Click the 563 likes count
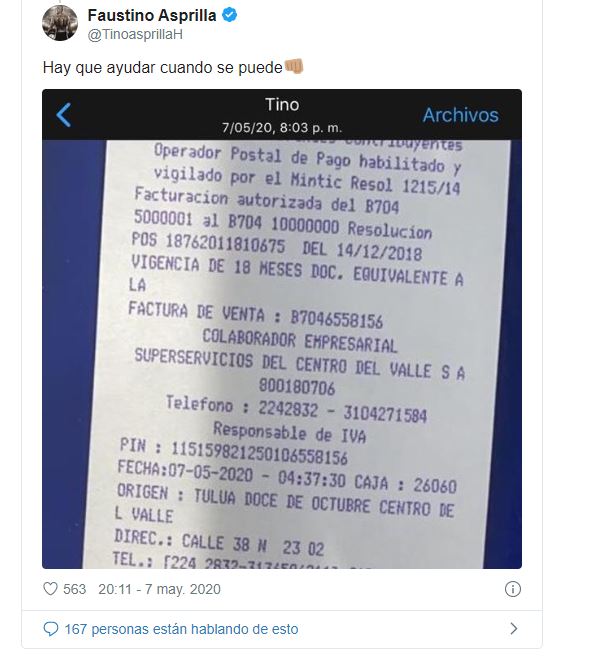The height and width of the screenshot is (658, 596). (74, 589)
